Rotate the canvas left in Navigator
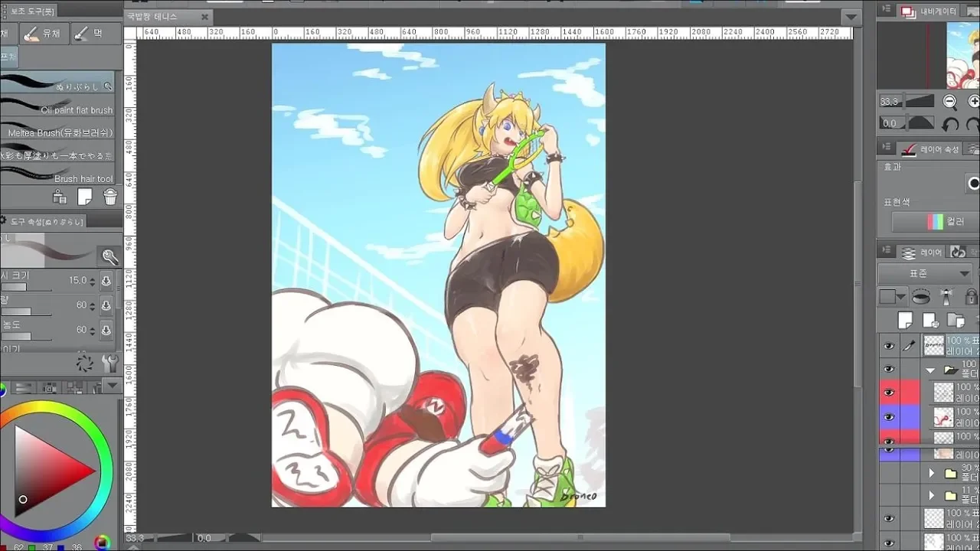Screen dimensions: 980x551 [x=949, y=124]
